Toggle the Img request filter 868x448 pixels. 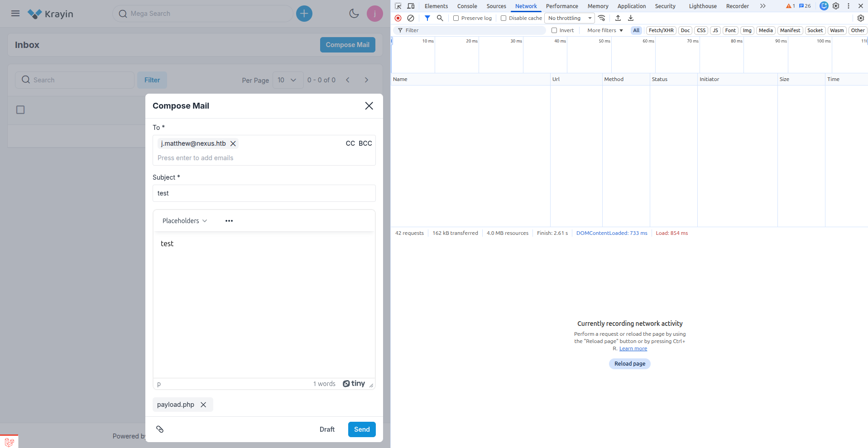tap(747, 30)
